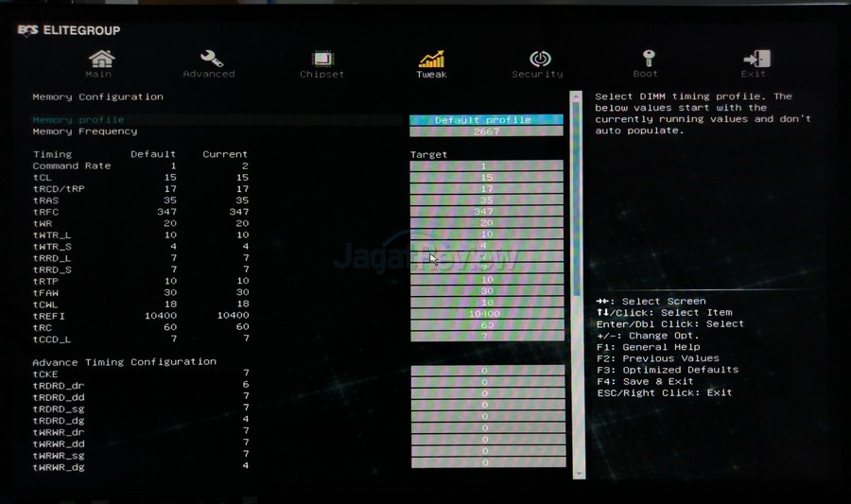Open the Memory profile dropdown
The image size is (851, 504).
(x=486, y=120)
